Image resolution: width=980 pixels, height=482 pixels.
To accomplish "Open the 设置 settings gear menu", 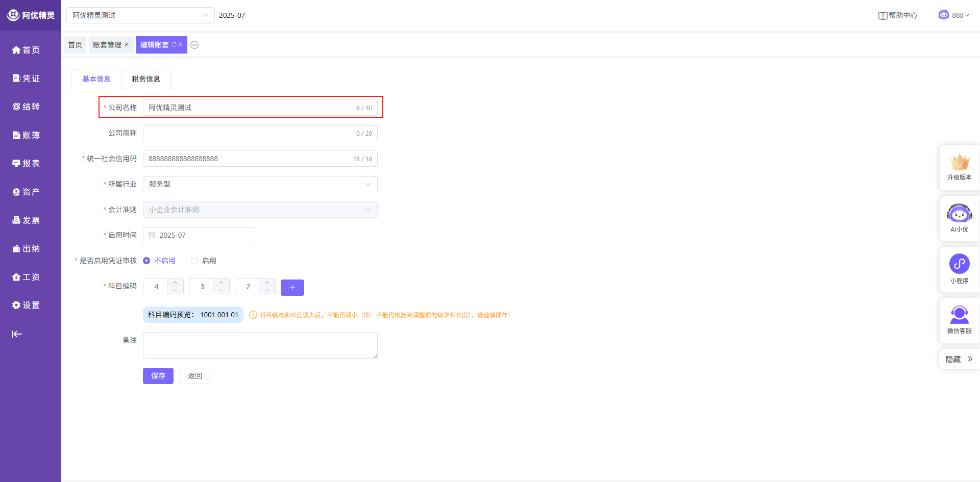I will [27, 305].
